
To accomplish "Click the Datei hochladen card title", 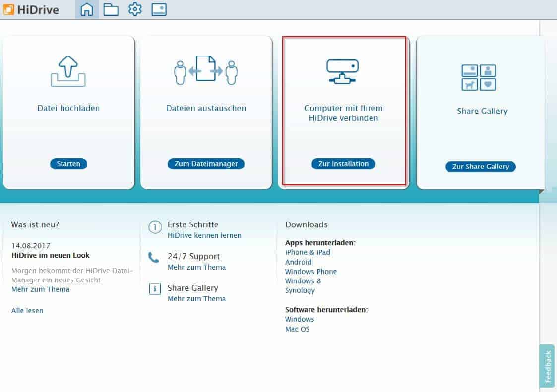I will point(68,109).
